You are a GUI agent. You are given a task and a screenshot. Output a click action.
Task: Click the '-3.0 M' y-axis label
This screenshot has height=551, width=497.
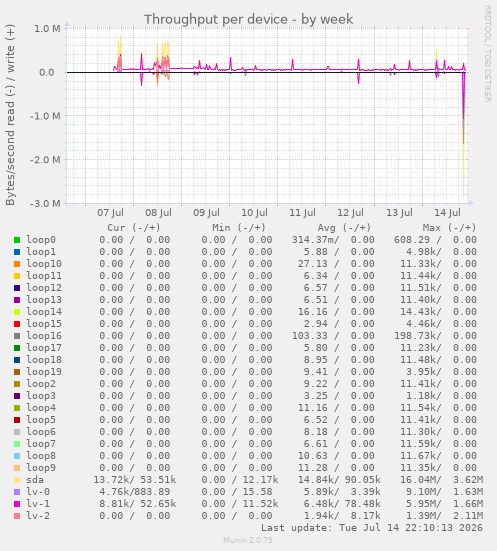[45, 203]
